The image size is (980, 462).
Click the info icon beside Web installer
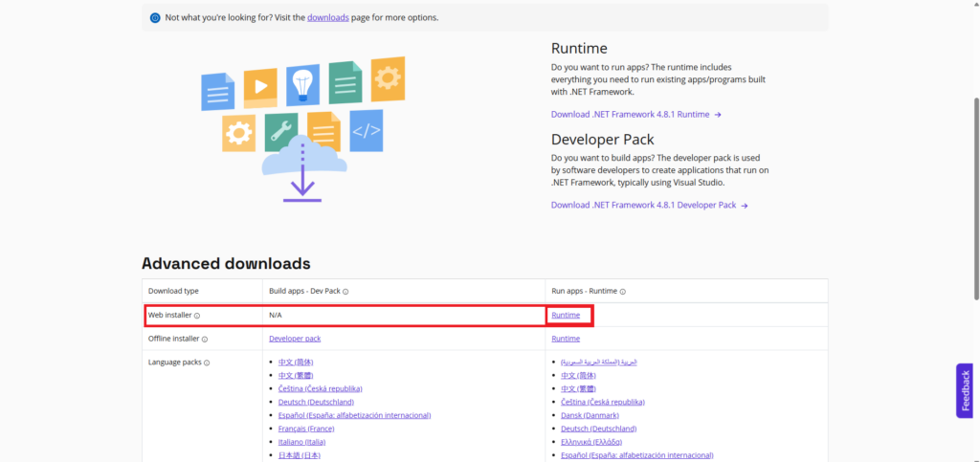[x=197, y=316]
